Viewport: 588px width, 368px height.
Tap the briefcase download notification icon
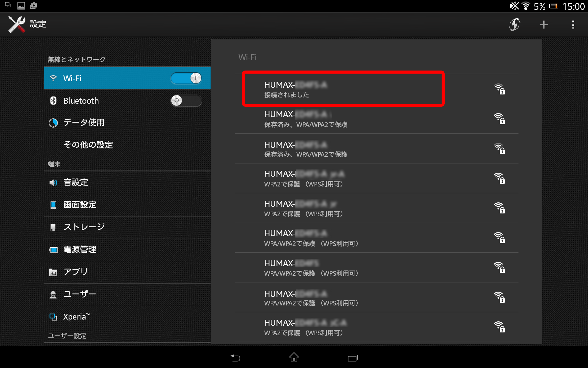[x=33, y=6]
